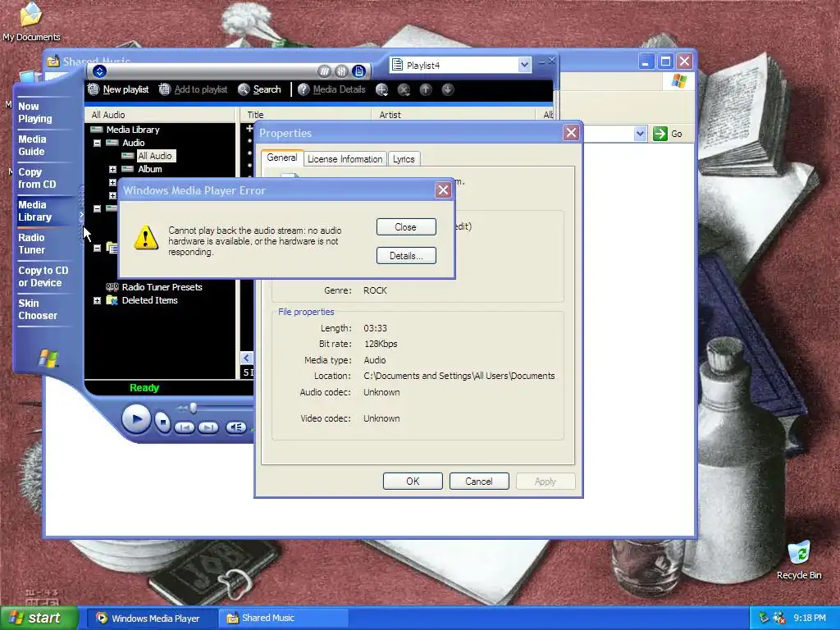
Task: Click the round X Delete toolbar icon
Action: tap(404, 90)
